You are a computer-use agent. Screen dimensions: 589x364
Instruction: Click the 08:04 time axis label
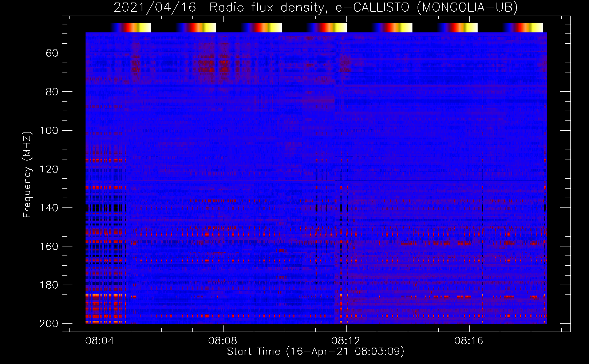pos(99,341)
